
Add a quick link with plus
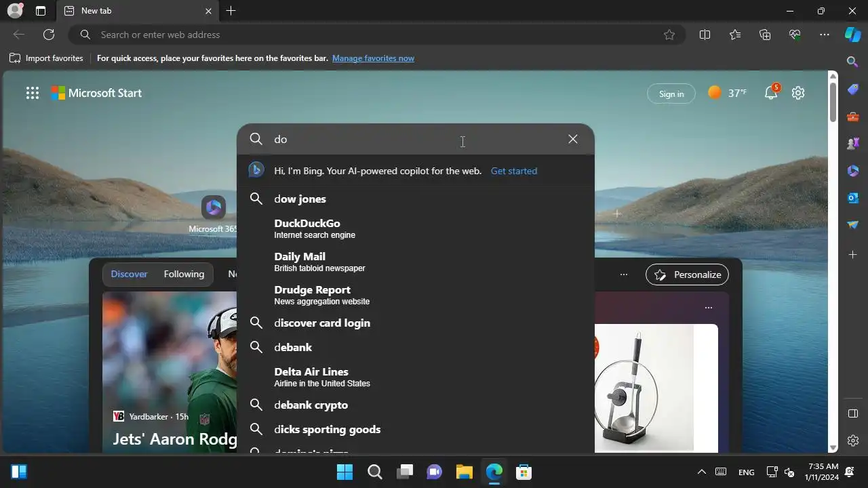[x=617, y=213]
